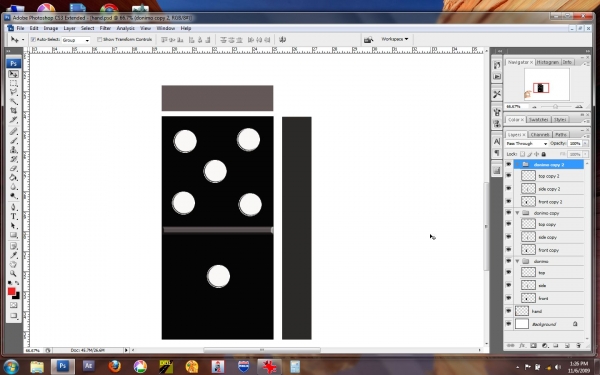The image size is (600, 375).
Task: Collapse the donimo copy 2 group
Action: click(517, 165)
